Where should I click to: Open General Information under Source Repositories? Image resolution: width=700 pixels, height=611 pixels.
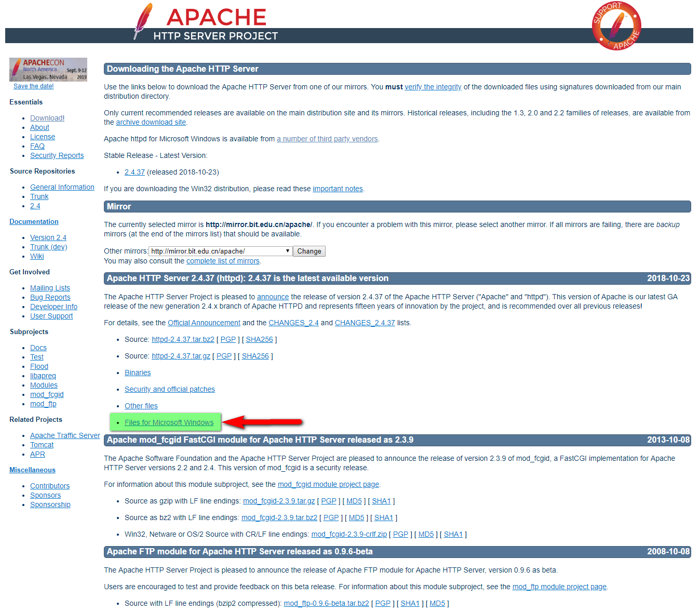click(x=62, y=187)
